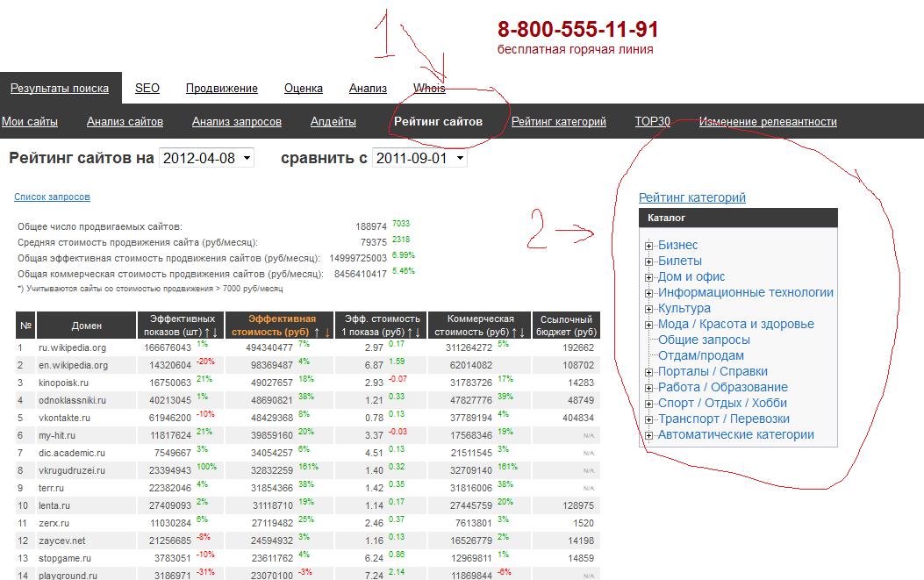Click orange down arrow in Эффективная стоимость header
Viewport: 924px width, 580px height.
327,333
